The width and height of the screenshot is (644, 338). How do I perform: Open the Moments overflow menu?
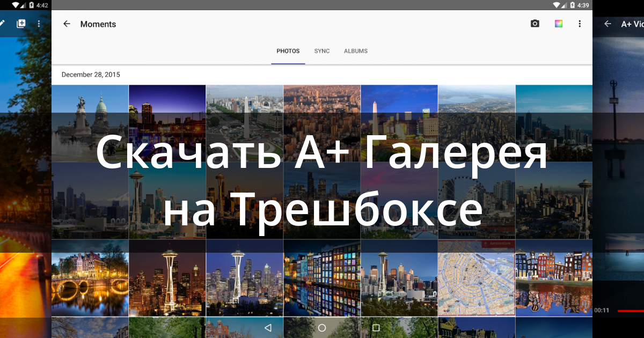[580, 24]
